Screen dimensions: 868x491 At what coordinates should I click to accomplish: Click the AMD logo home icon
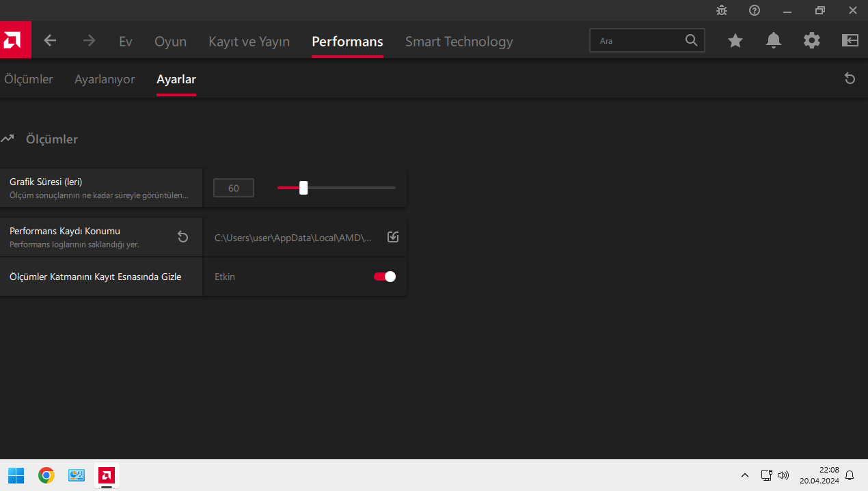pos(15,41)
